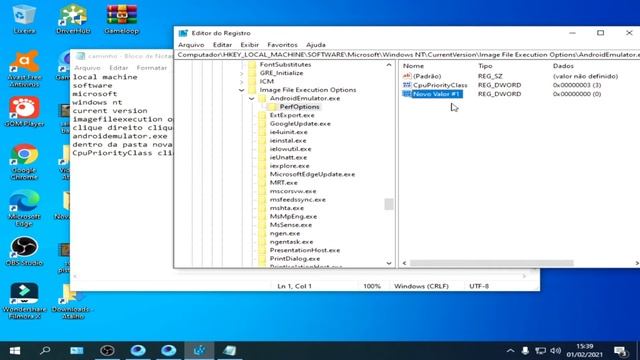The height and width of the screenshot is (360, 640).
Task: Select PrintDialog.exe key in tree
Action: click(x=295, y=259)
